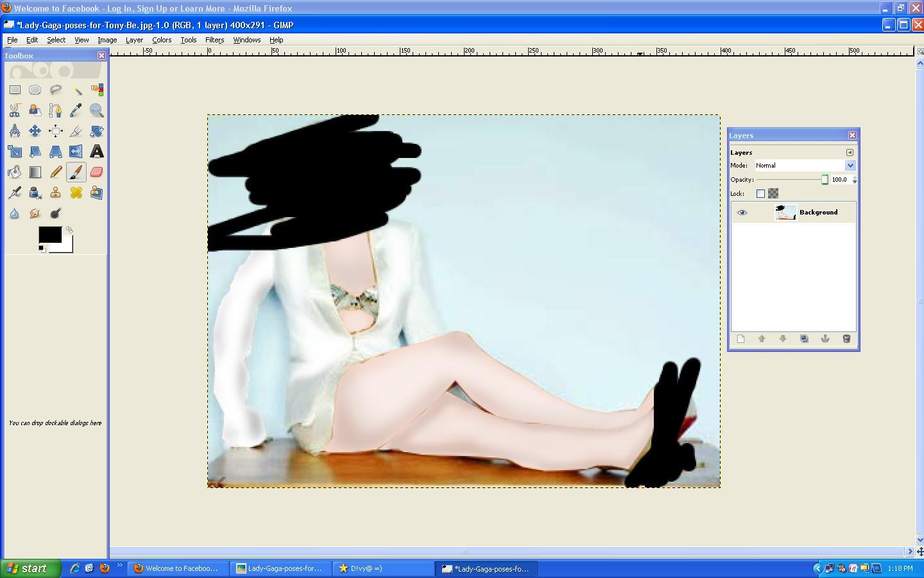Select the Paintbrush tool
The height and width of the screenshot is (578, 924).
point(76,172)
